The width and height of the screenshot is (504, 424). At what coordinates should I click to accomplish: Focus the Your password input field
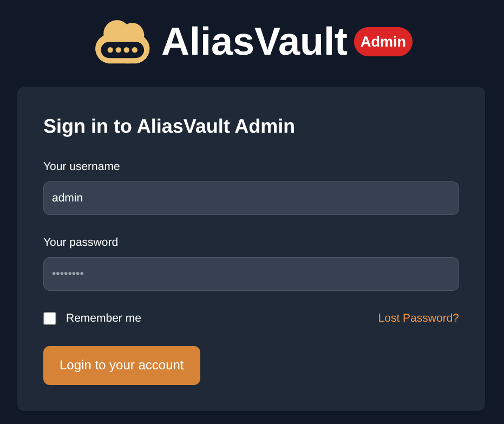pos(251,274)
